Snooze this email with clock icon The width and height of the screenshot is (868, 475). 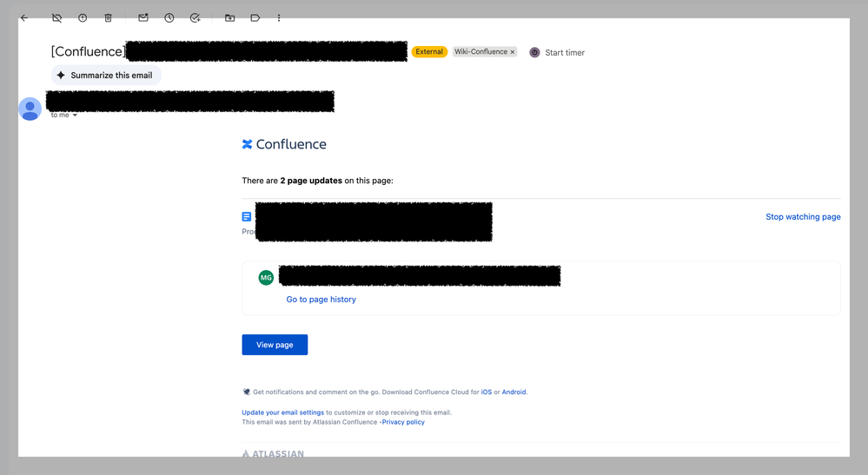pos(169,17)
